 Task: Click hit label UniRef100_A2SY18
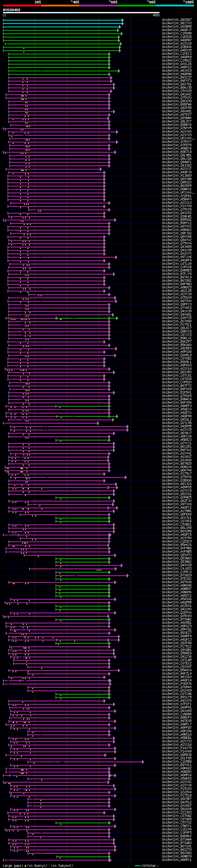[x=177, y=43]
